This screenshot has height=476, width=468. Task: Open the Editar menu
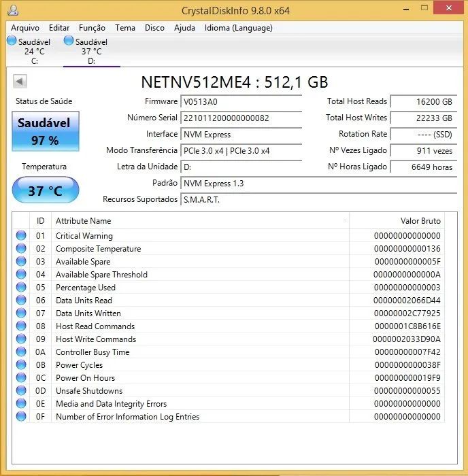coord(59,28)
